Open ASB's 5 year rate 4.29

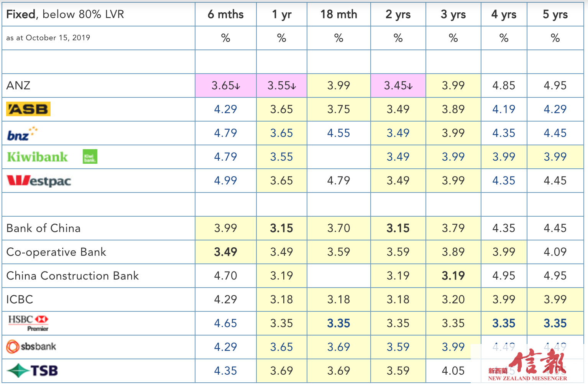coord(555,109)
